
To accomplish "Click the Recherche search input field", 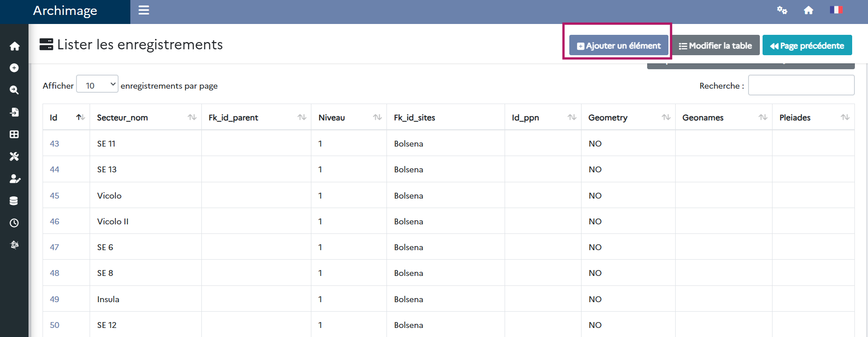I will point(801,85).
